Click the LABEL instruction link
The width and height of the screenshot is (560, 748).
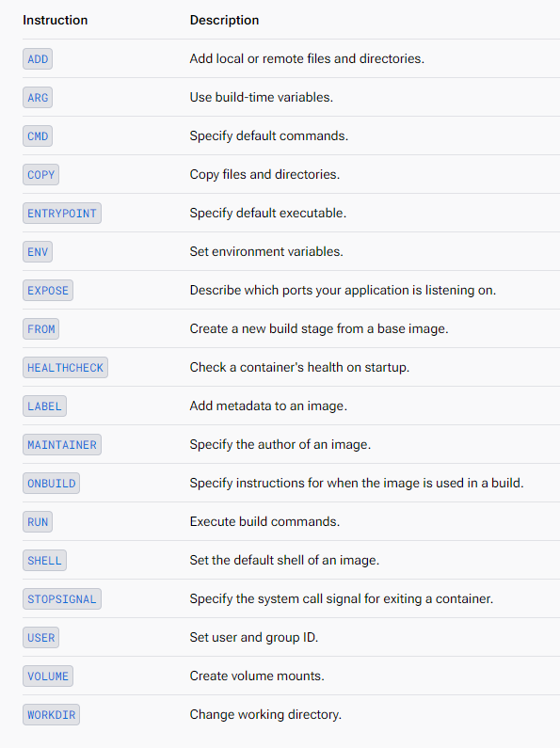44,406
